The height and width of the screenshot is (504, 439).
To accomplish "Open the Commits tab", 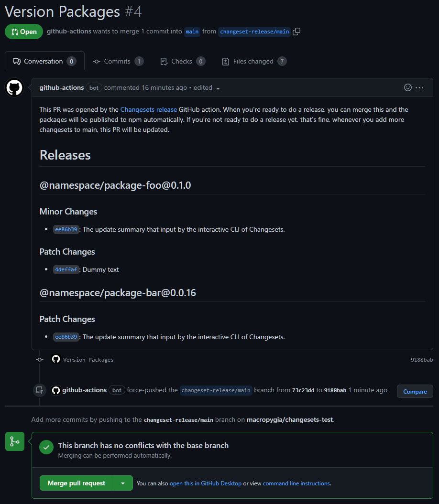I will click(118, 61).
